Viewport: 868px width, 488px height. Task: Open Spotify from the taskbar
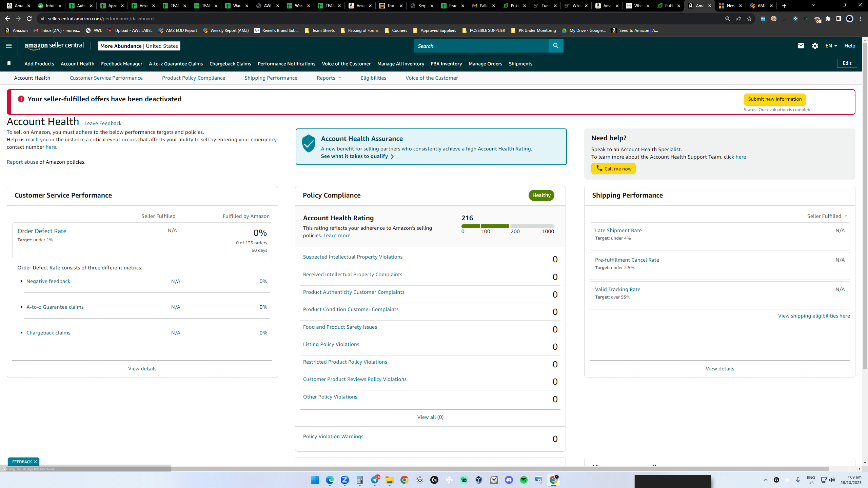pos(524,480)
